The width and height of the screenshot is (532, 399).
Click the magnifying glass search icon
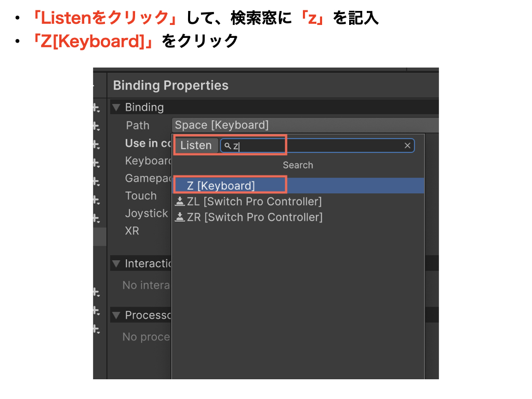(228, 146)
